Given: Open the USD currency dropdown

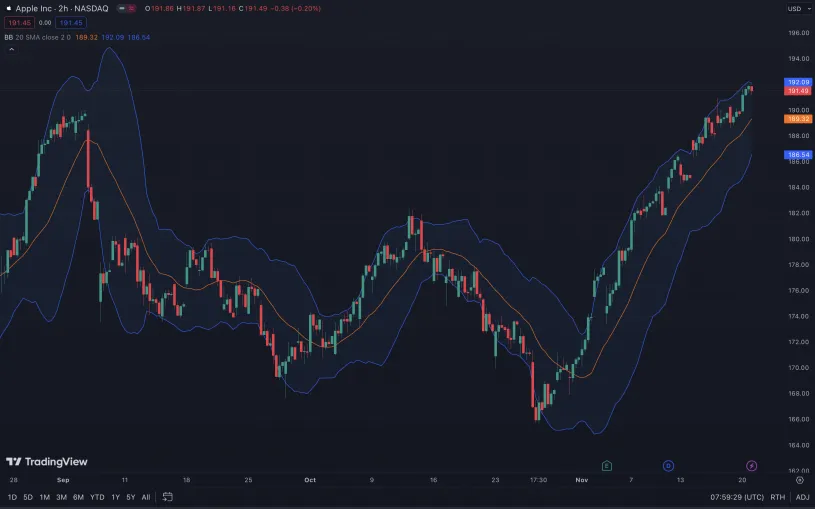Looking at the screenshot, I should click(797, 9).
